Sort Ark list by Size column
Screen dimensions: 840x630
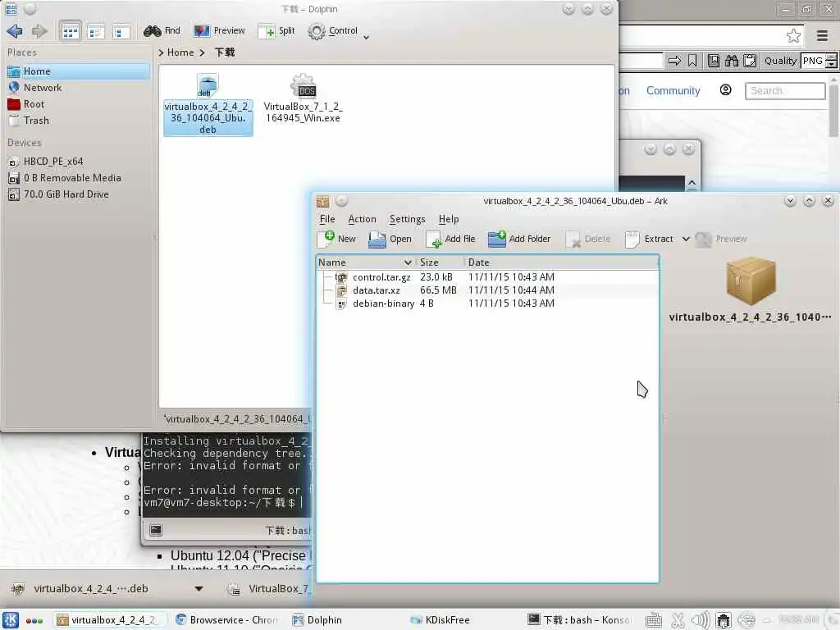click(438, 262)
